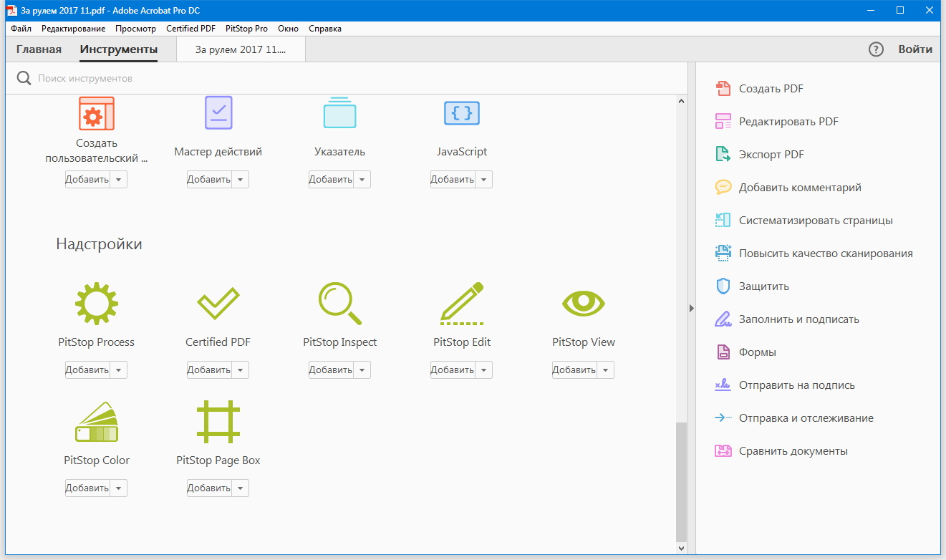Expand dropdown arrow under PitStop Edit
The height and width of the screenshot is (560, 946).
point(483,370)
